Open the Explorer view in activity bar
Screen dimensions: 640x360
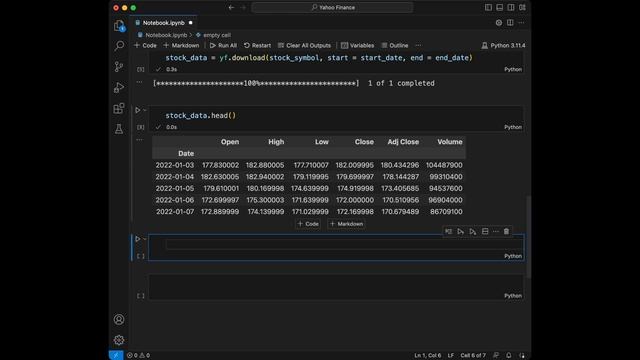pos(119,26)
